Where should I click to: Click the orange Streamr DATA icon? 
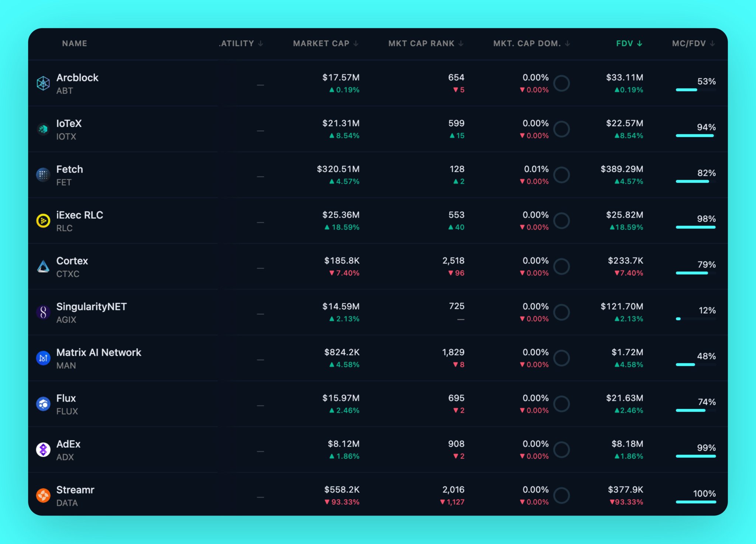click(43, 495)
